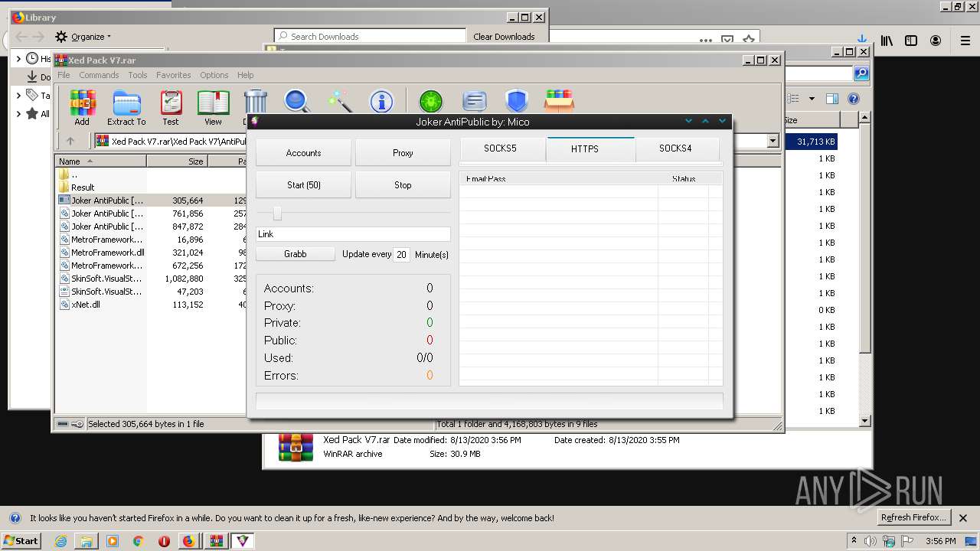Screen dimensions: 980x551
Task: Open the Options menu in WinRAR
Action: pos(214,75)
